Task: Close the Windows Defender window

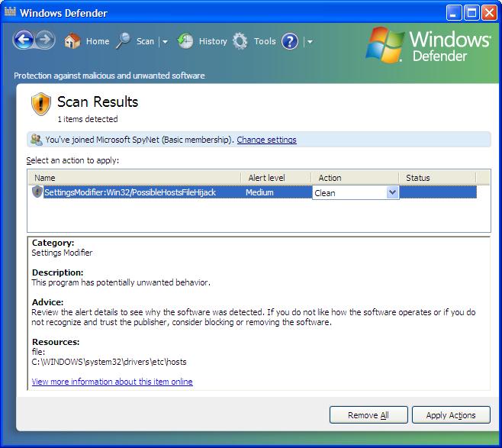Action: (490, 13)
